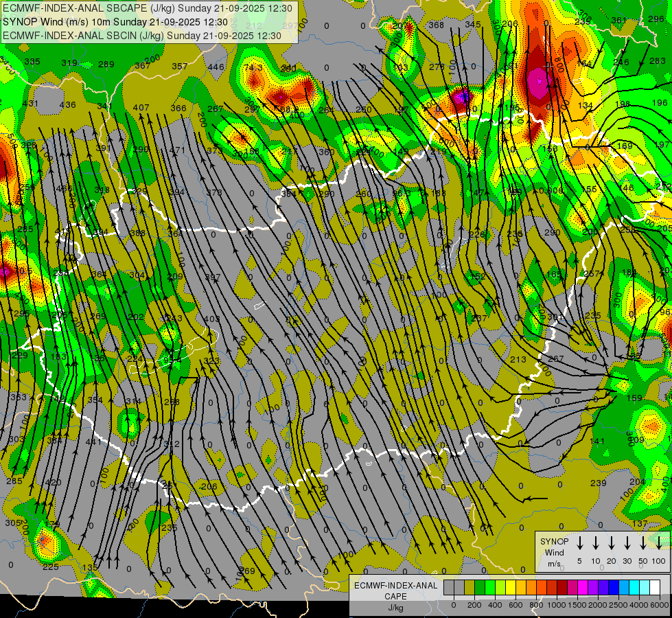672x618 pixels.
Task: Click the SYNOP label in wind legend
Action: coord(554,541)
